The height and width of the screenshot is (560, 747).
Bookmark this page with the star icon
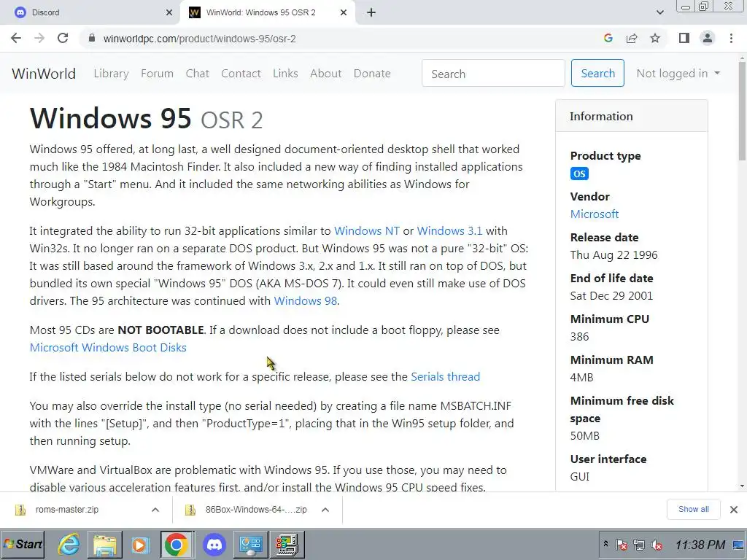[x=655, y=38]
